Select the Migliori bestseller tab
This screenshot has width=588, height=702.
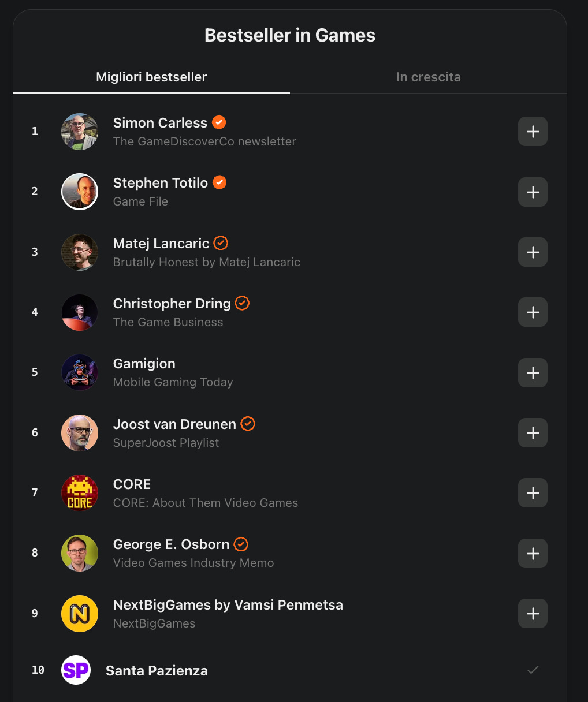(x=151, y=77)
